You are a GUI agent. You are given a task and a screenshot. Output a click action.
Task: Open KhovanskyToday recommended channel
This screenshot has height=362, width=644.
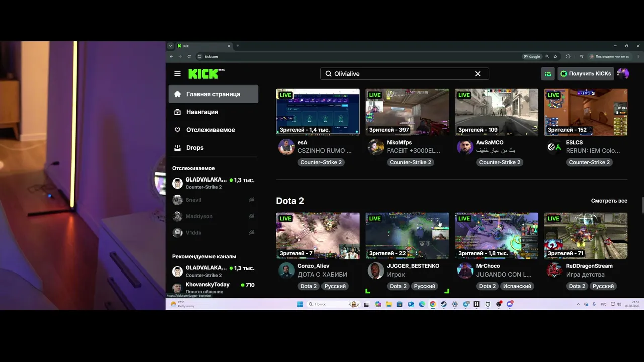click(x=213, y=288)
